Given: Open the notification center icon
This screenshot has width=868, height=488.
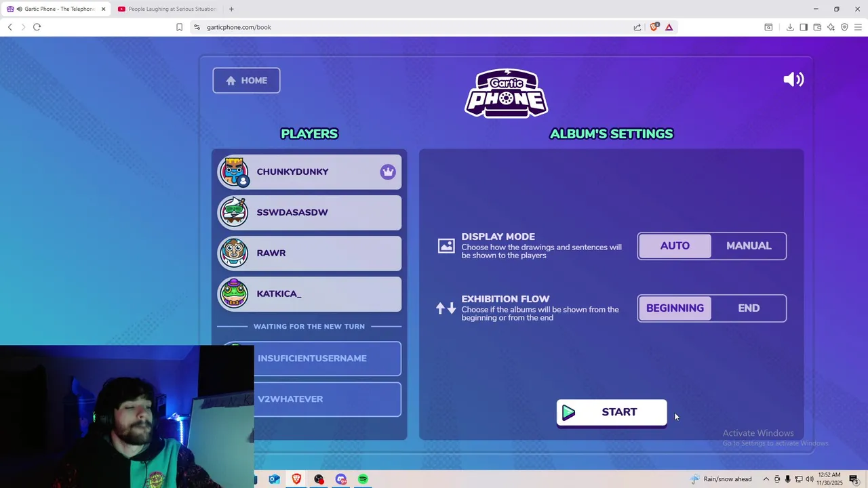Looking at the screenshot, I should point(854,479).
